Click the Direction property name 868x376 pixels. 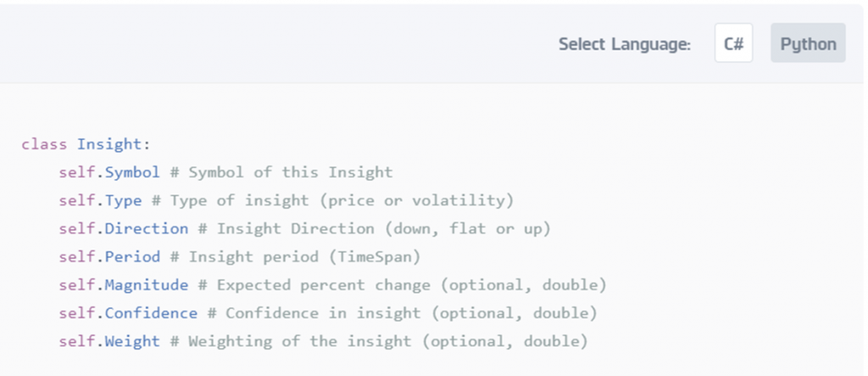tap(147, 228)
